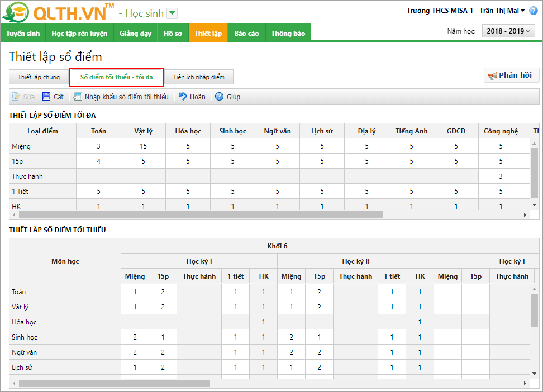The image size is (543, 392).
Task: Open the Giảng dạy menu
Action: click(x=135, y=34)
